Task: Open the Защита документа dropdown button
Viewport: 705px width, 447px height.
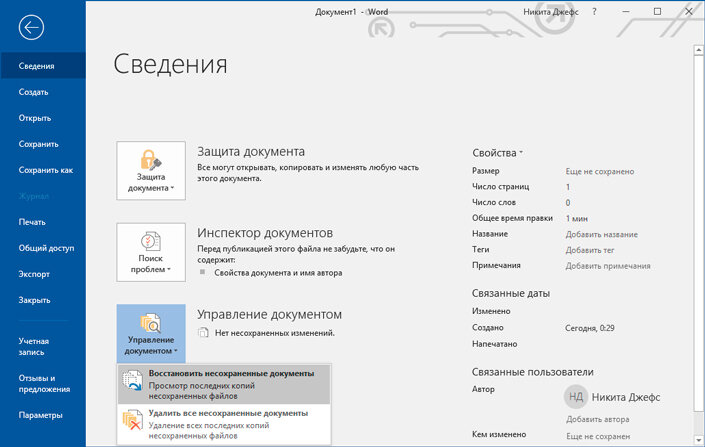Action: coord(151,170)
